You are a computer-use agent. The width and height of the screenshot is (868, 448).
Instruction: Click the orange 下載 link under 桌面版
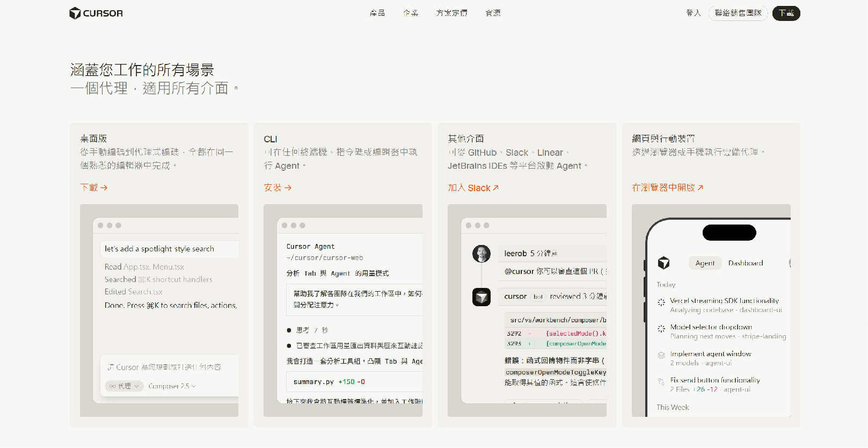94,187
